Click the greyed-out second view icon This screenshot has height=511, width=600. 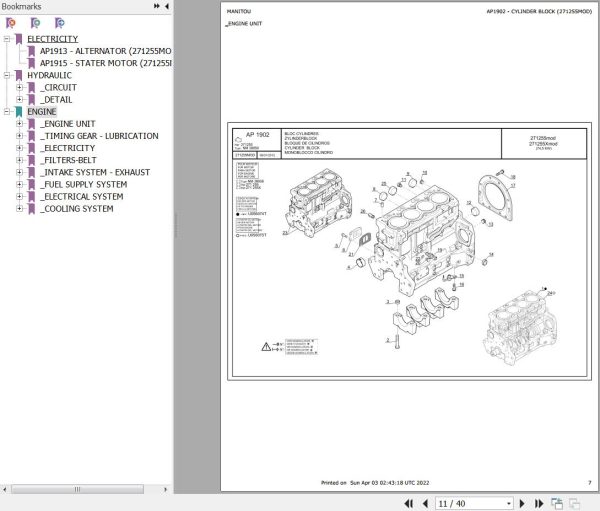(574, 503)
